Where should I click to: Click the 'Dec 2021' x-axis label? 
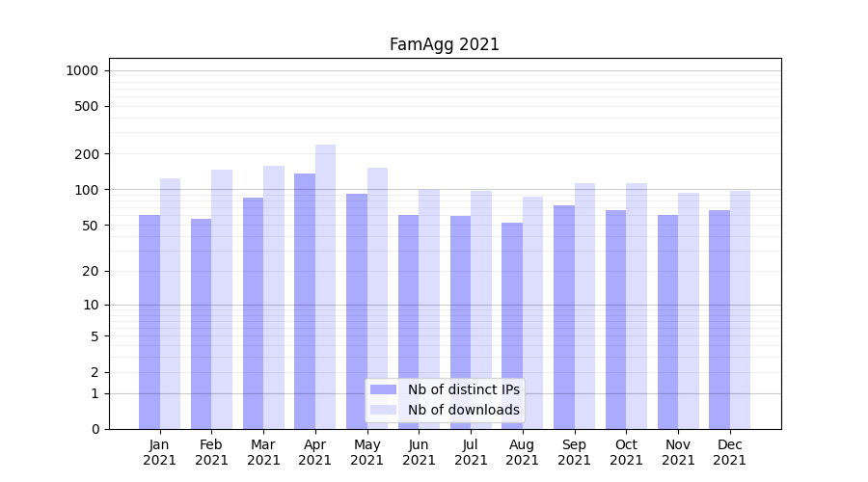coord(730,452)
